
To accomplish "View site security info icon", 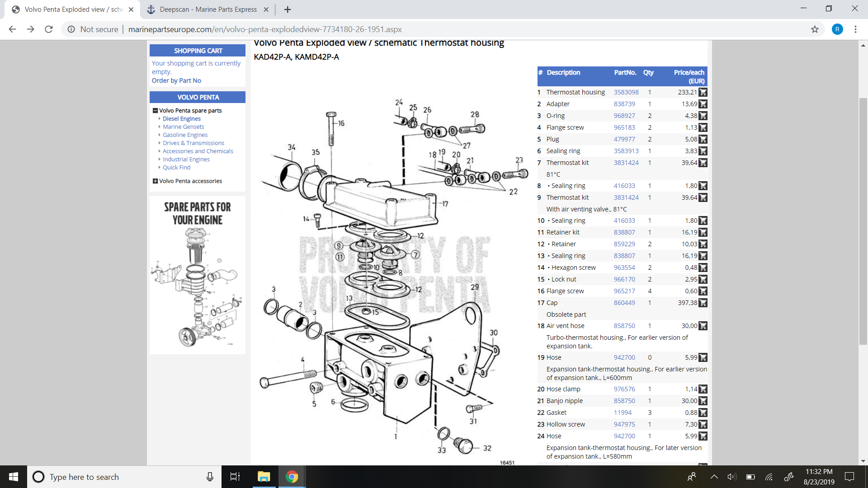I will coord(71,29).
